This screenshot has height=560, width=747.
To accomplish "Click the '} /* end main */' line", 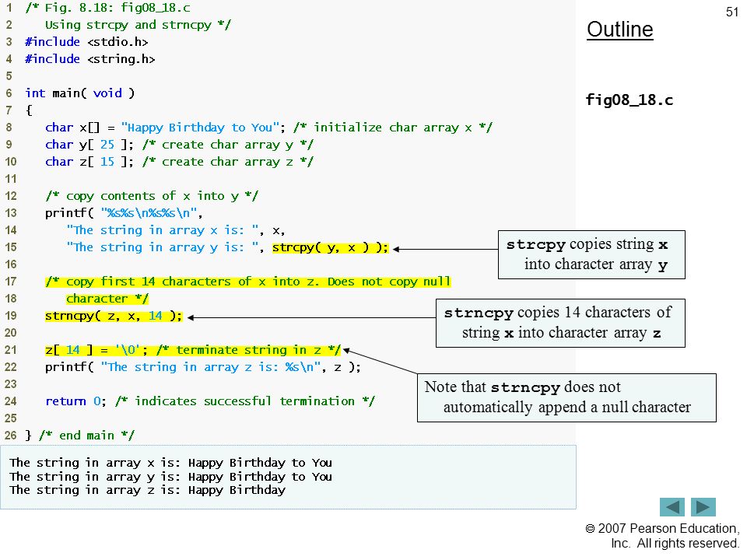I will pyautogui.click(x=80, y=436).
